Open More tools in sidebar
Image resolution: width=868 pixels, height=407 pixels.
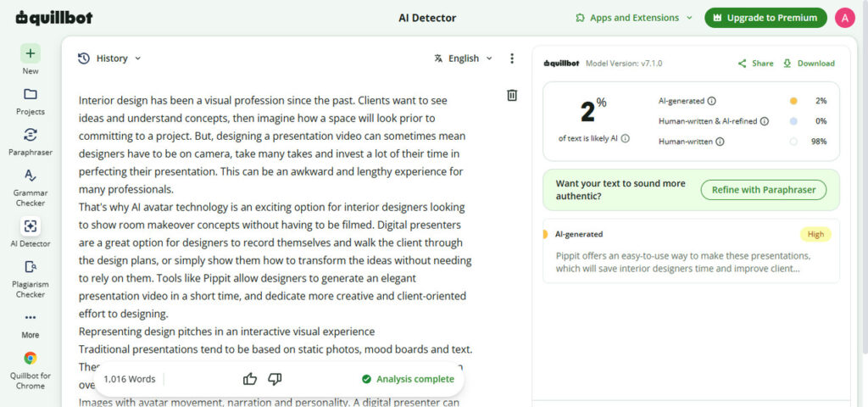31,325
